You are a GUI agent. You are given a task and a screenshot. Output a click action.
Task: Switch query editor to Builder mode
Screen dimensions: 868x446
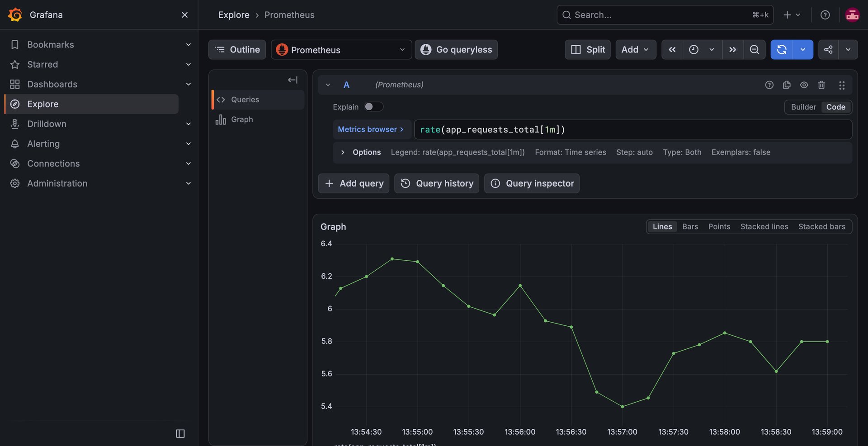[803, 107]
